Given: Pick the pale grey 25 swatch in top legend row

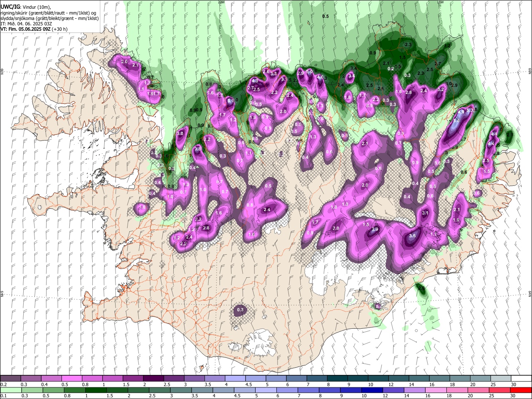Looking at the screenshot, I should click(500, 379).
